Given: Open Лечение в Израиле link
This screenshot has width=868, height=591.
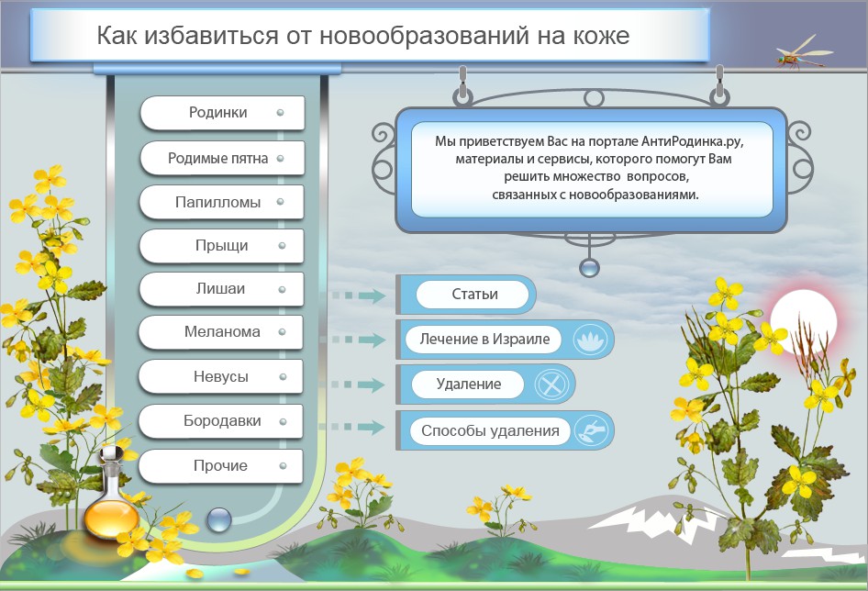Looking at the screenshot, I should pyautogui.click(x=484, y=339).
